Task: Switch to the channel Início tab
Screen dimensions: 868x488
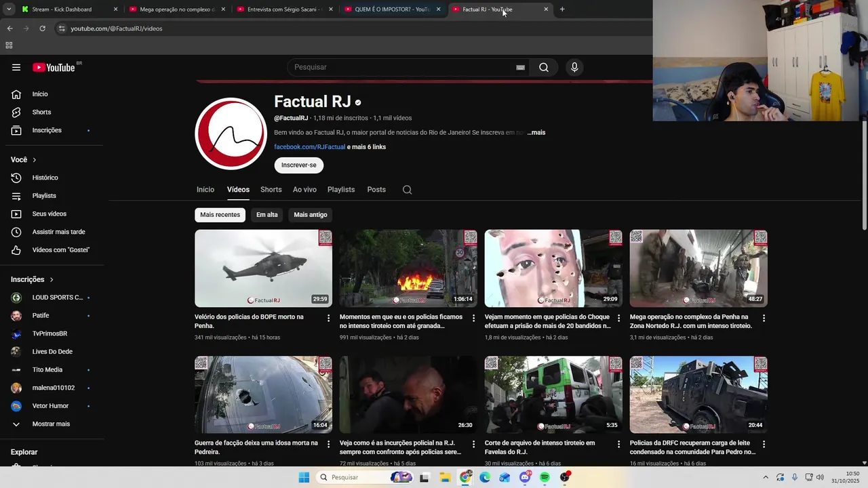Action: pyautogui.click(x=205, y=190)
